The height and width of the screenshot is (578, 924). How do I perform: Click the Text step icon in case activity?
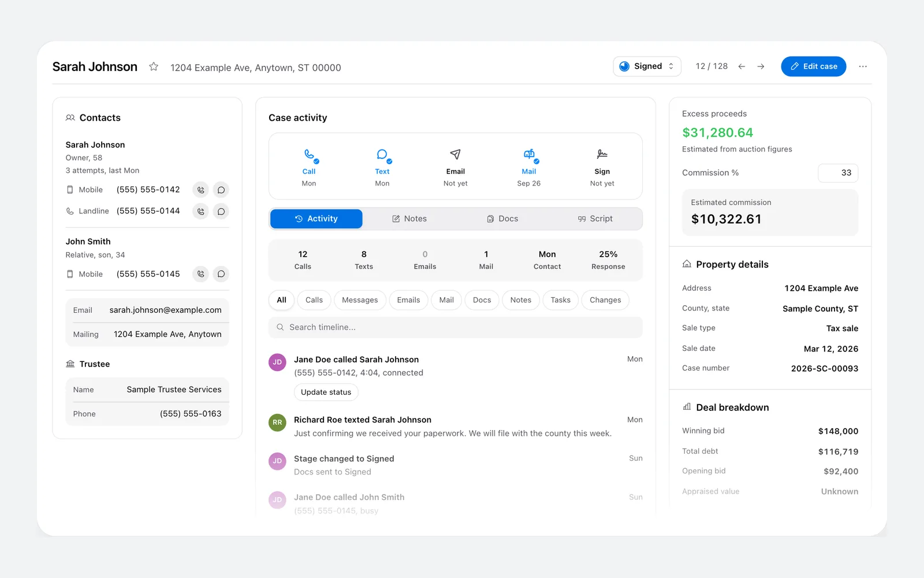(x=382, y=155)
